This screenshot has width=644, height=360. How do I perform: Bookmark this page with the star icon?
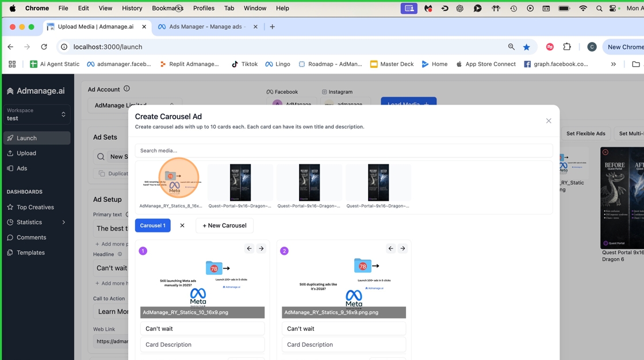(527, 47)
